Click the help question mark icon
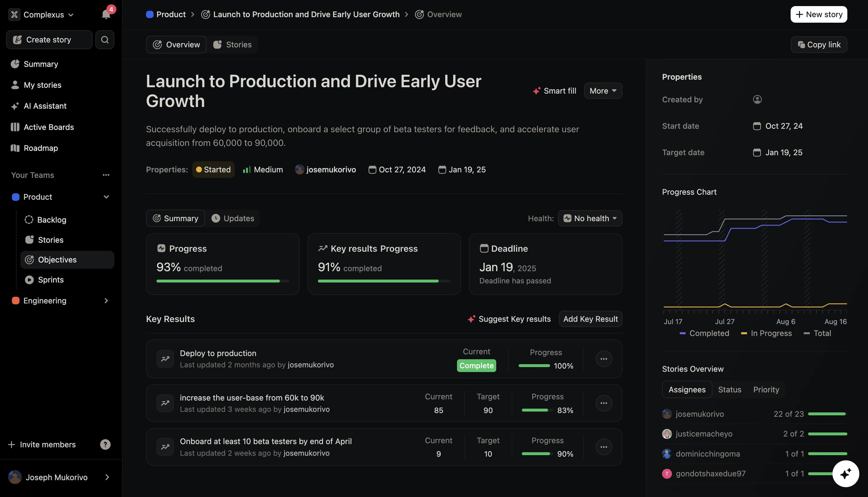 (105, 444)
